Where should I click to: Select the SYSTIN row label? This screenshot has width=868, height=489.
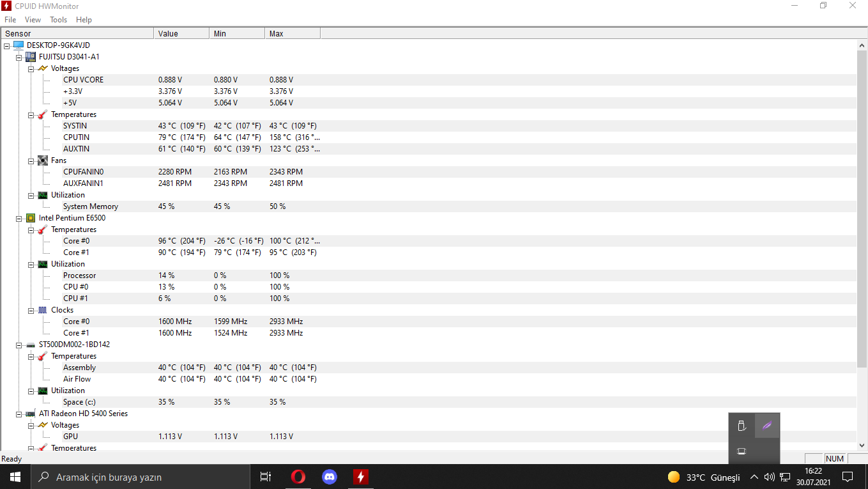[x=75, y=126]
